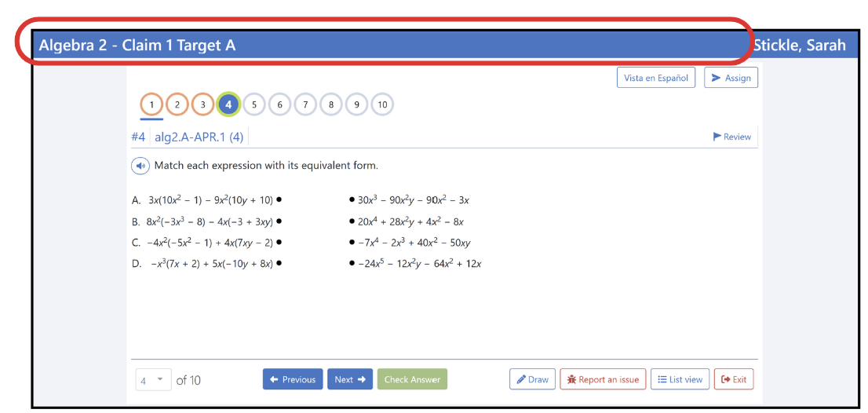
Task: Select the dot next to expression A
Action: click(279, 200)
